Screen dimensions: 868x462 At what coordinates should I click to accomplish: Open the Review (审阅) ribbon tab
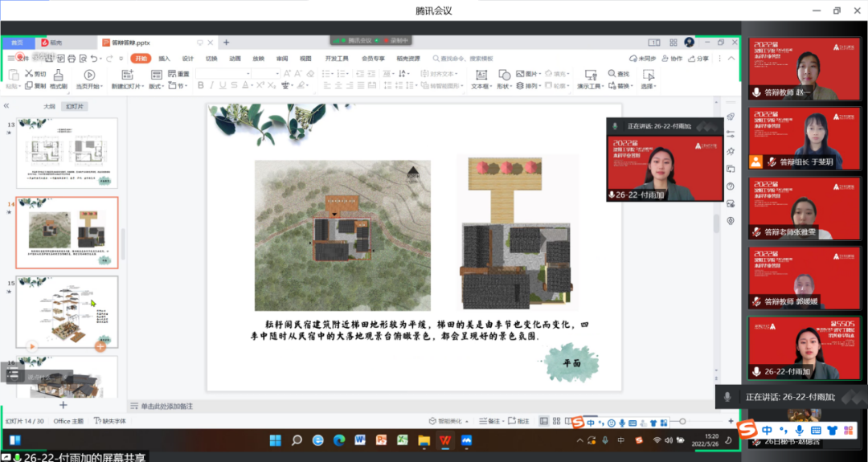click(x=282, y=59)
